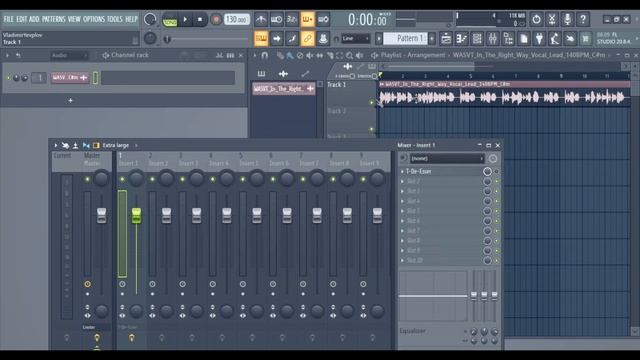Mute the Master mixer track green light
Screen dimensions: 640x360
click(87, 179)
